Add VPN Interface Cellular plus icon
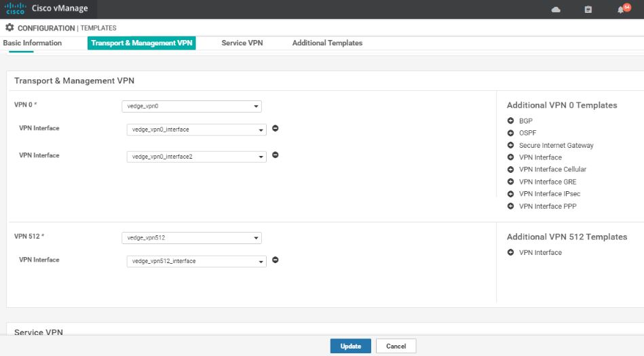The width and height of the screenshot is (644, 356). point(510,169)
